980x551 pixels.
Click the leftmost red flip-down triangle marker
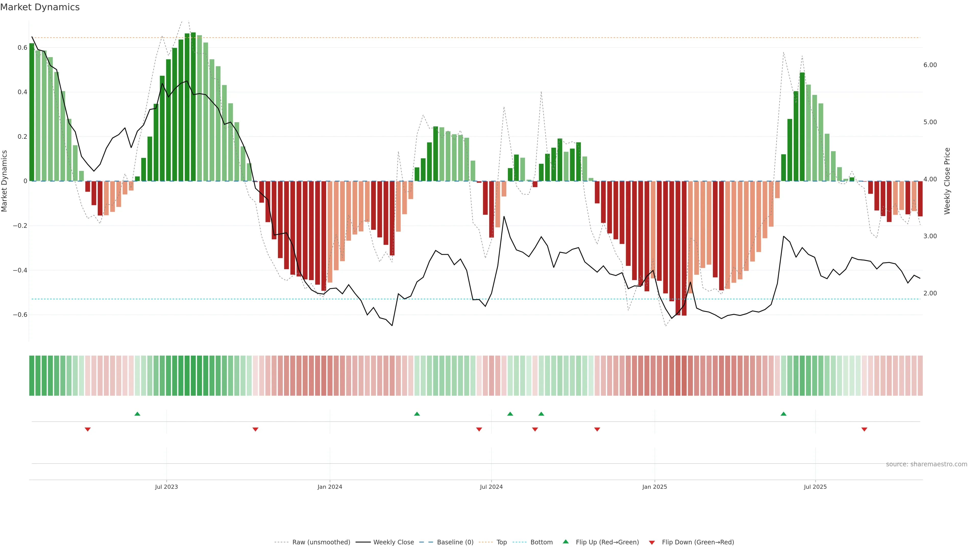point(88,429)
